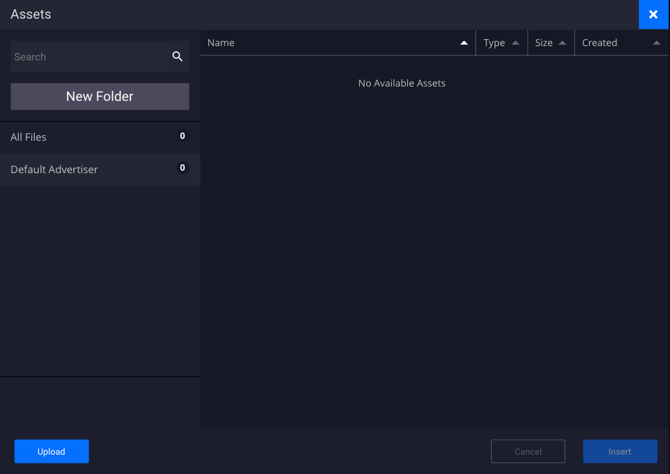The image size is (670, 474).
Task: Click the Created column header
Action: (622, 43)
